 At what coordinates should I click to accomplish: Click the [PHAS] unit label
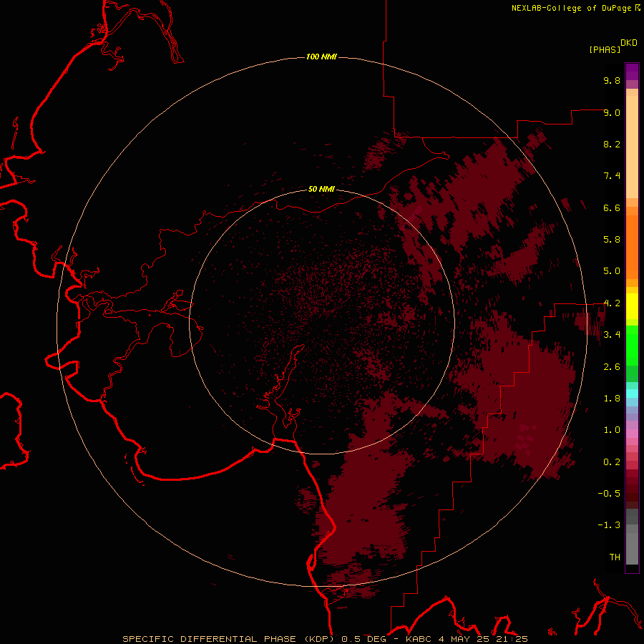tap(605, 49)
